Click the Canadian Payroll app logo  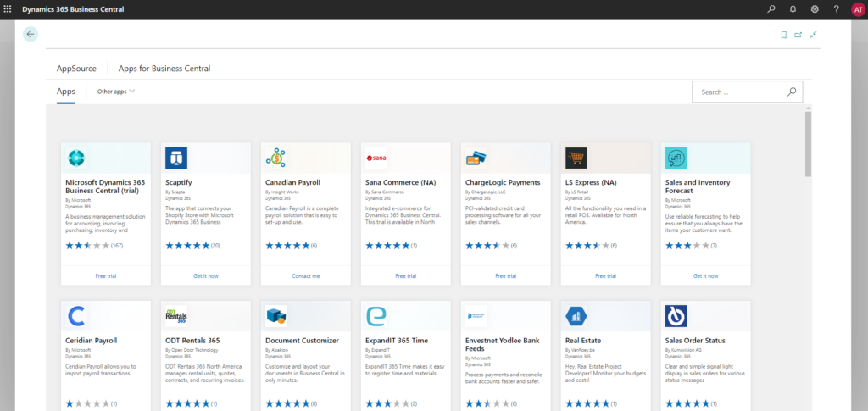[x=275, y=158]
